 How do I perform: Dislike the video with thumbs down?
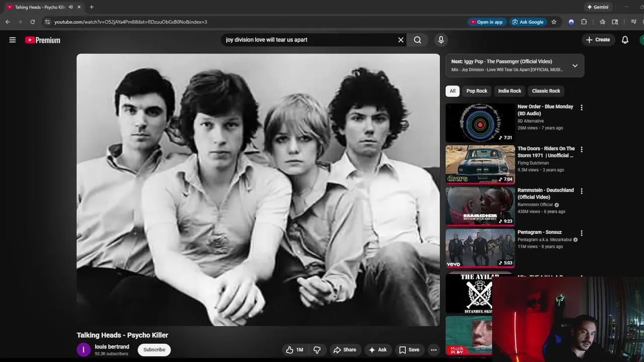pos(317,350)
